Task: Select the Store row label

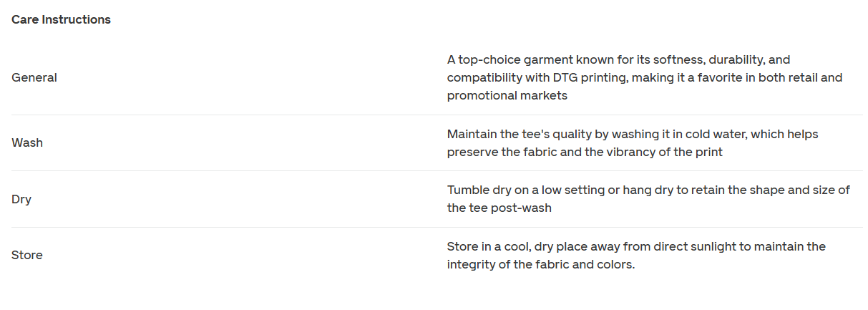Action: [27, 255]
